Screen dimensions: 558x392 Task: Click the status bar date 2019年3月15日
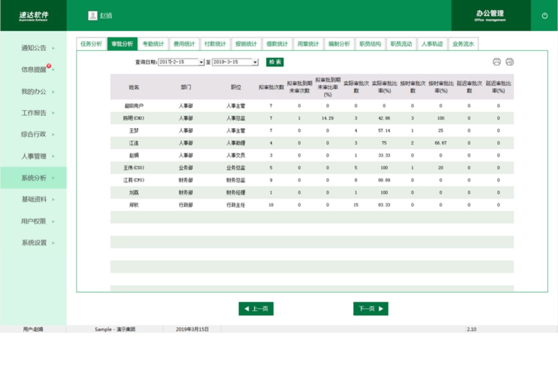click(192, 329)
